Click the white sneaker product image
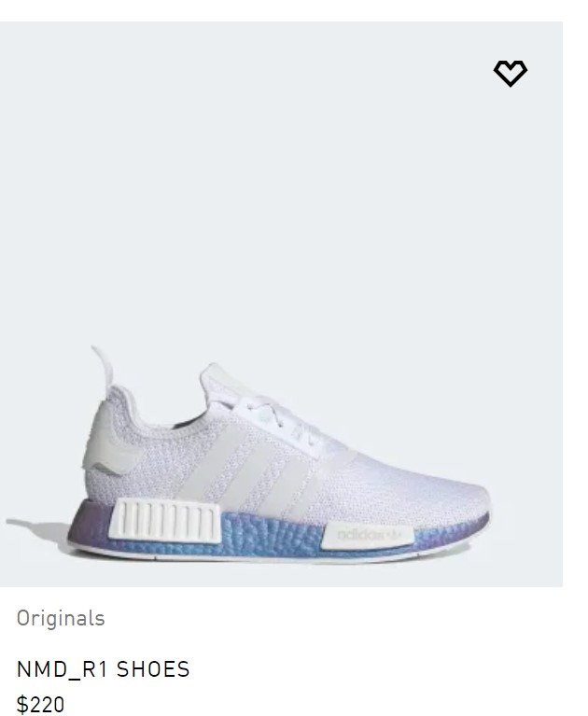Viewport: 588px width, 716px height. click(281, 304)
